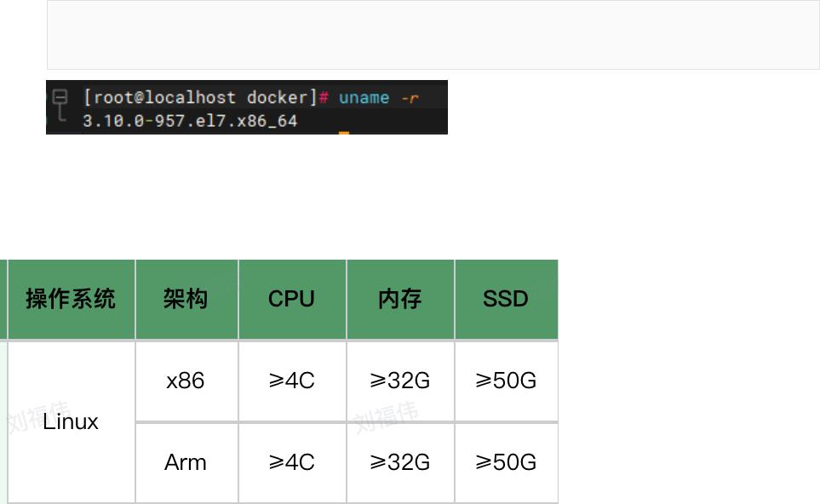This screenshot has width=820, height=504.
Task: Click the Linux cell in the table
Action: click(71, 421)
